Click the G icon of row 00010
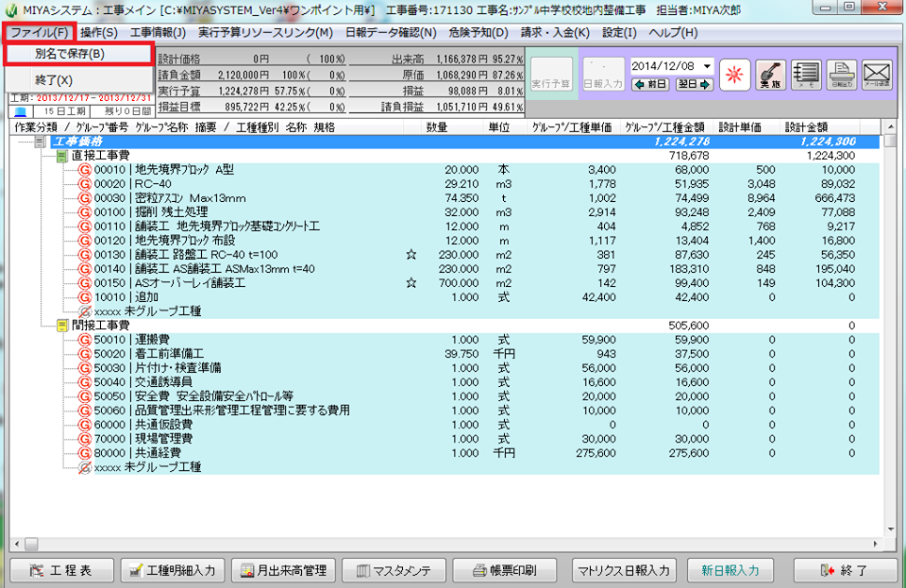Screen dimensions: 906x588 [85, 170]
